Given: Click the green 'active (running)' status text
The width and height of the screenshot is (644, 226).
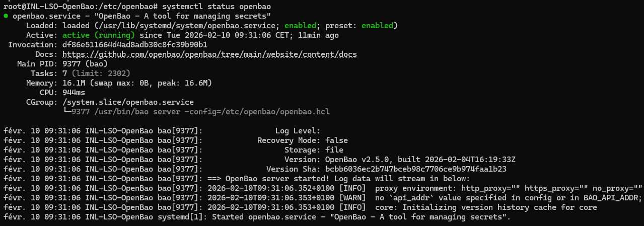Looking at the screenshot, I should pos(98,35).
